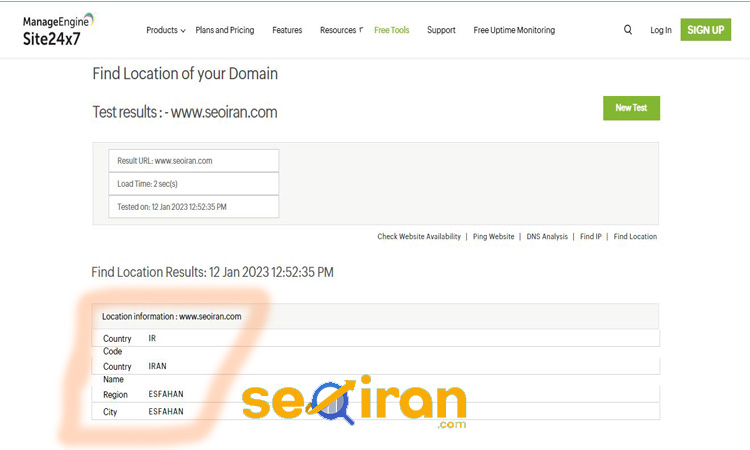Open the Free Tools menu item
This screenshot has width=750, height=450.
tap(392, 30)
